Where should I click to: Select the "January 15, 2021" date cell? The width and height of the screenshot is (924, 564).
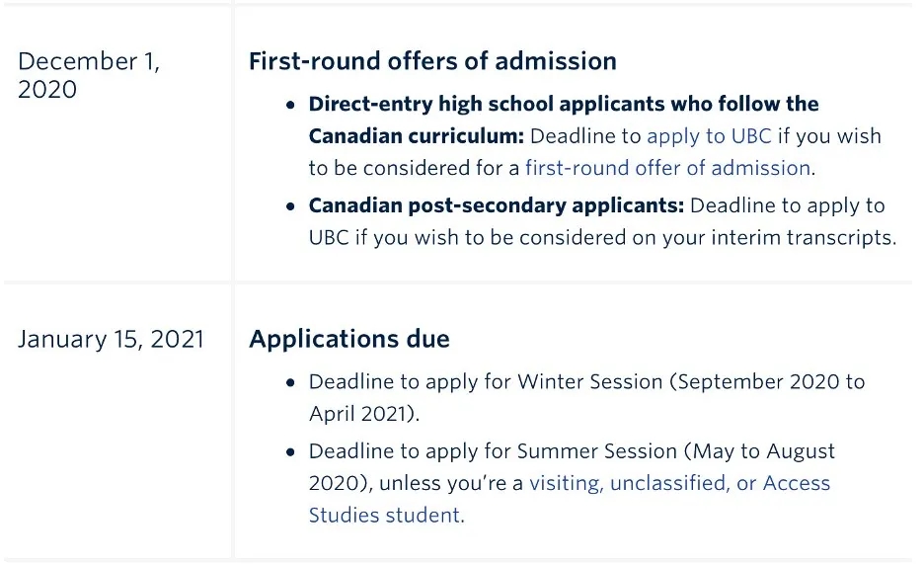[x=111, y=340]
